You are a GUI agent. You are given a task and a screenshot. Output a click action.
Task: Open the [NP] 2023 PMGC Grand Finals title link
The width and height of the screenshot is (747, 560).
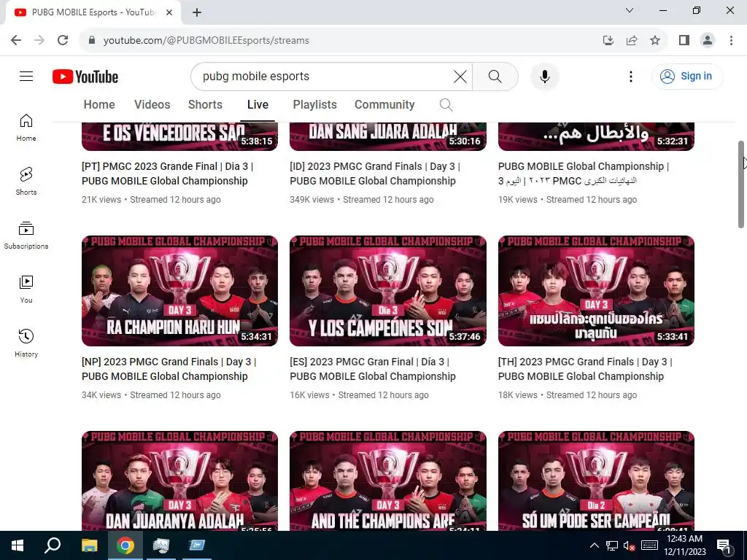pyautogui.click(x=169, y=368)
